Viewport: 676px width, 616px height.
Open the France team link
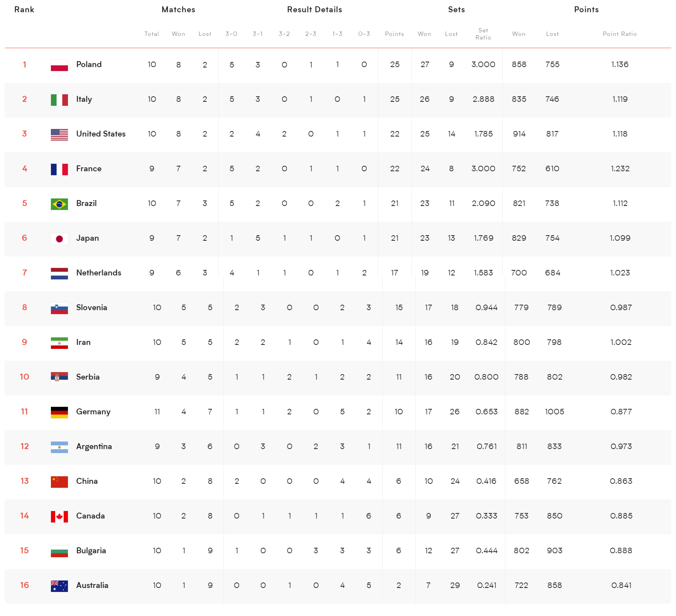click(89, 169)
